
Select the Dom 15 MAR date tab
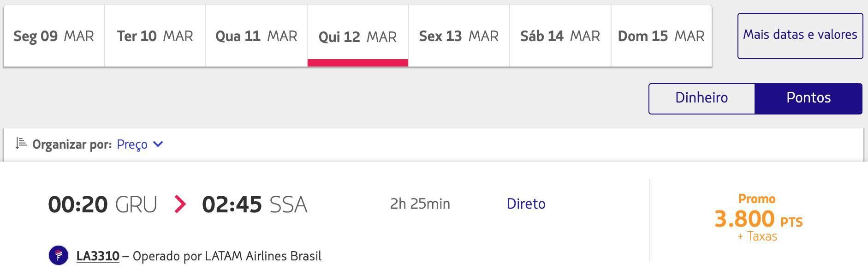(661, 36)
